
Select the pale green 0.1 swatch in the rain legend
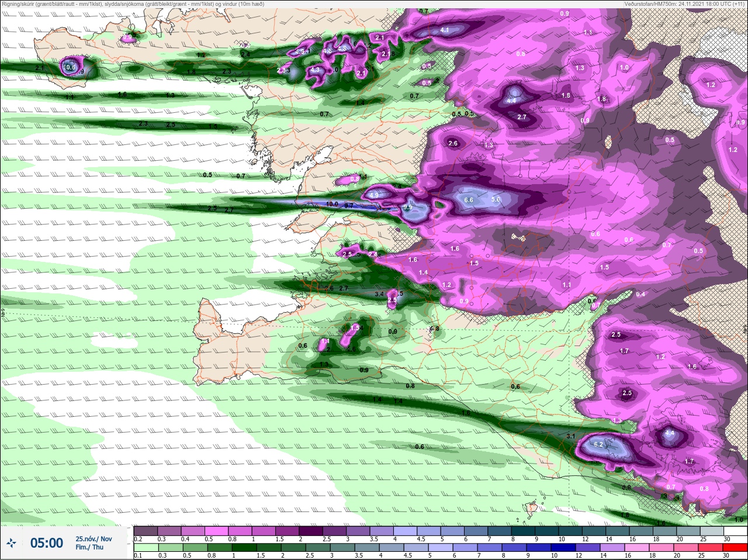click(146, 548)
